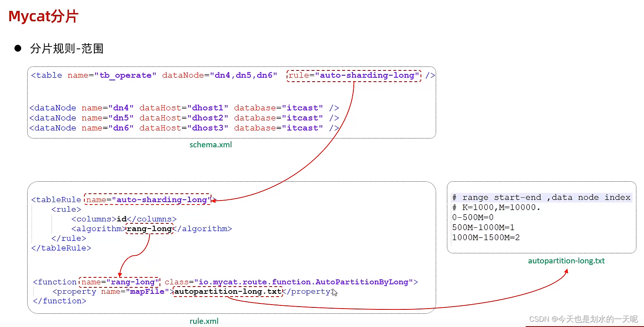
Task: Select the dataNode name="dn6" value
Action: [x=121, y=128]
